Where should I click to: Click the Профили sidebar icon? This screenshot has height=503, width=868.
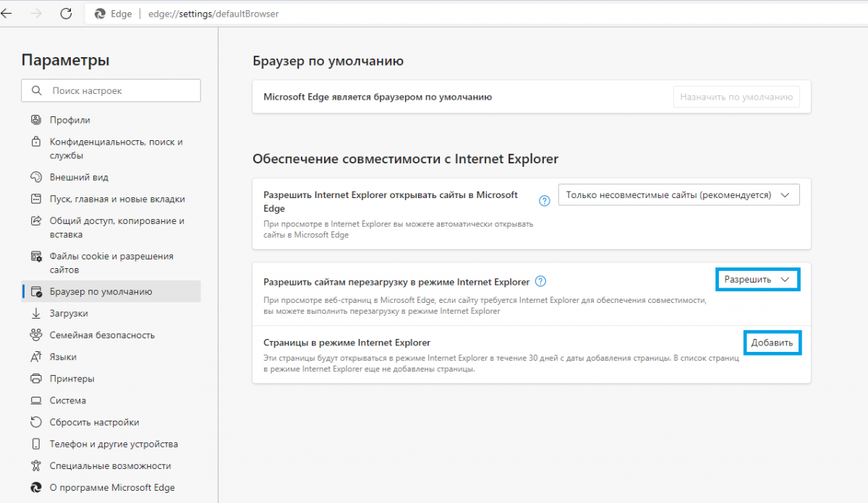tap(36, 120)
